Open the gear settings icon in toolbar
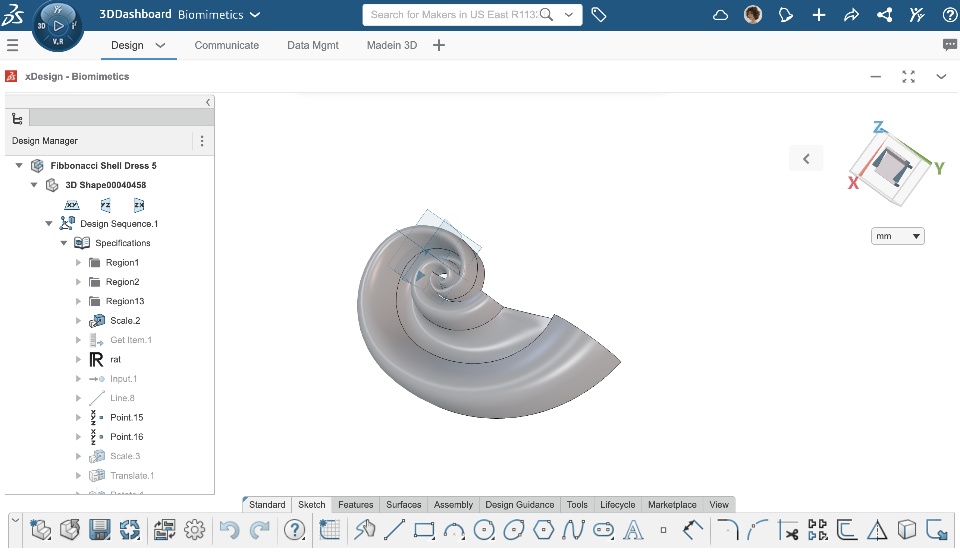This screenshot has height=555, width=960. tap(195, 529)
